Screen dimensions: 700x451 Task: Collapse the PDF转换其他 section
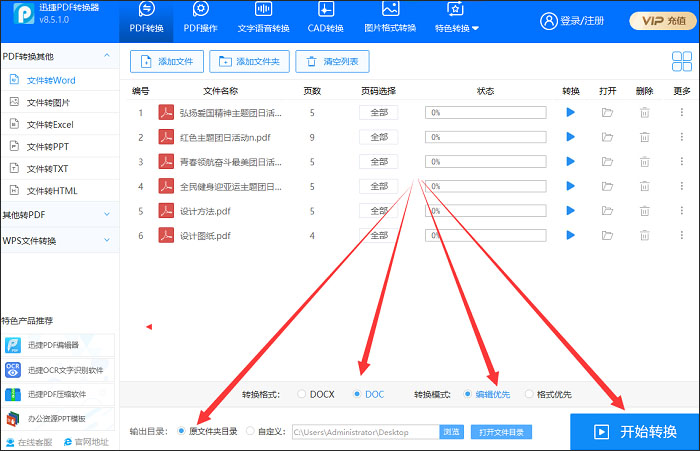click(107, 56)
